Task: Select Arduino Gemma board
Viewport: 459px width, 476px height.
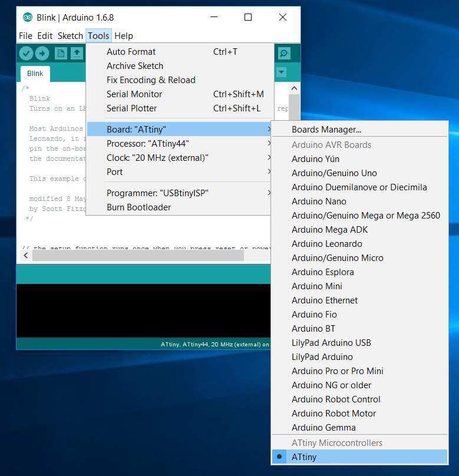Action: pyautogui.click(x=360, y=428)
